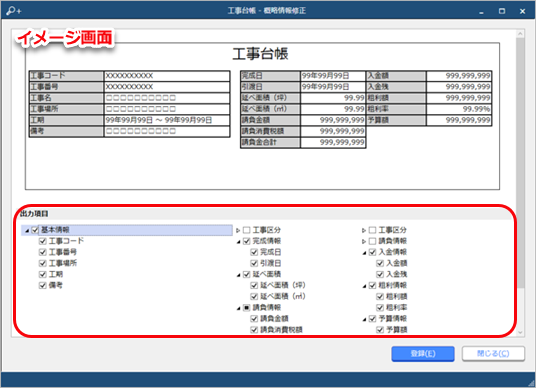This screenshot has width=536, height=388.
Task: Click the scrollbar up arrow
Action: [520, 34]
